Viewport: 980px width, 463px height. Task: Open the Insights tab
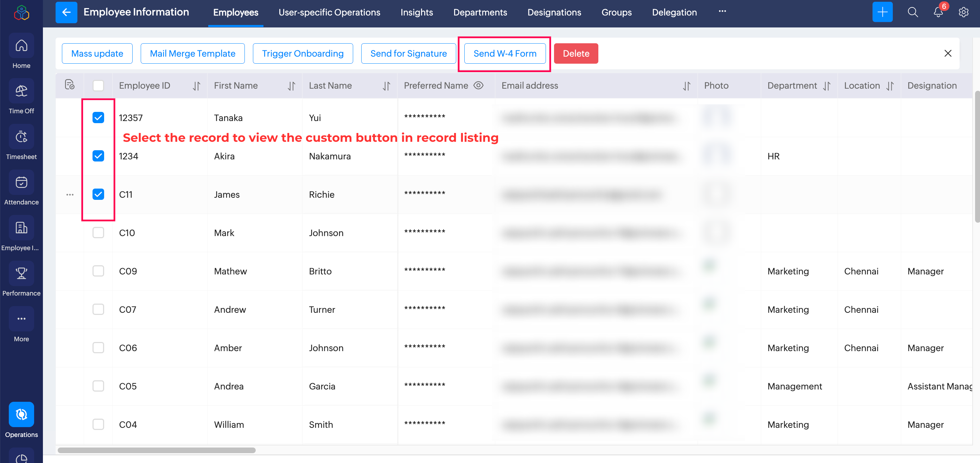click(x=416, y=12)
